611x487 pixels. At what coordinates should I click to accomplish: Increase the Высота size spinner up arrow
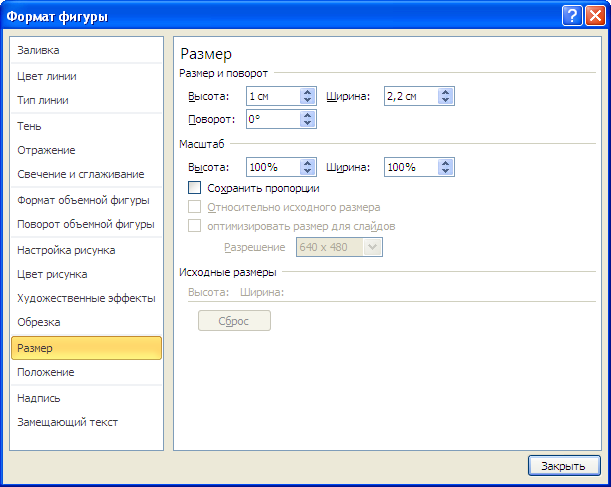[309, 92]
